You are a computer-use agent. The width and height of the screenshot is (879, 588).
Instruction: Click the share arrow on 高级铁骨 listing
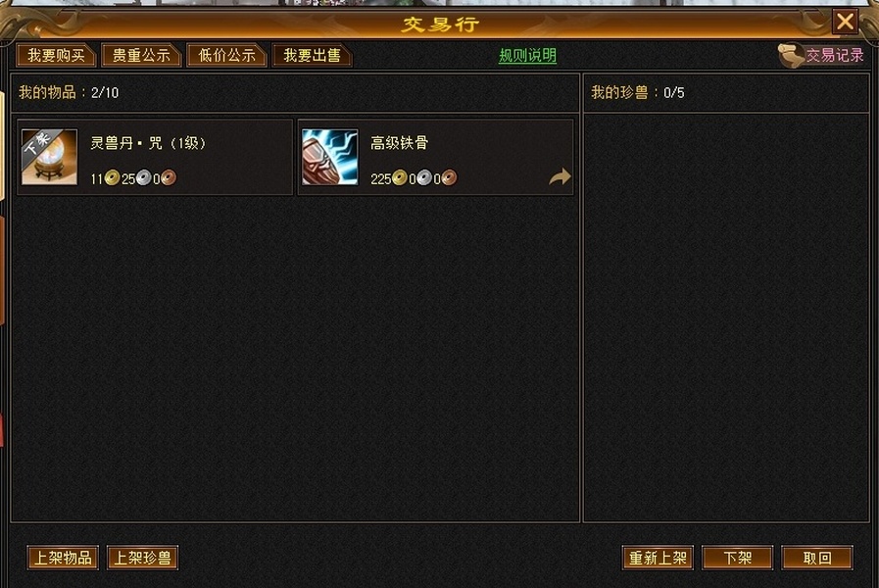pos(560,177)
